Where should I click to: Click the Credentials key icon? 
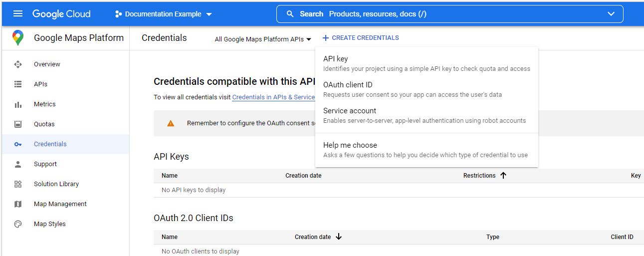pos(18,144)
